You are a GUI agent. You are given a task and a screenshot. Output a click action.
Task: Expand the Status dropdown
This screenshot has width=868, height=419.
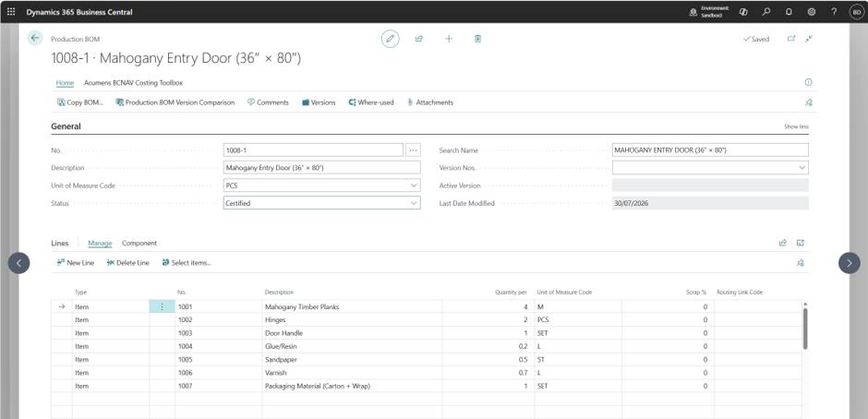[414, 203]
